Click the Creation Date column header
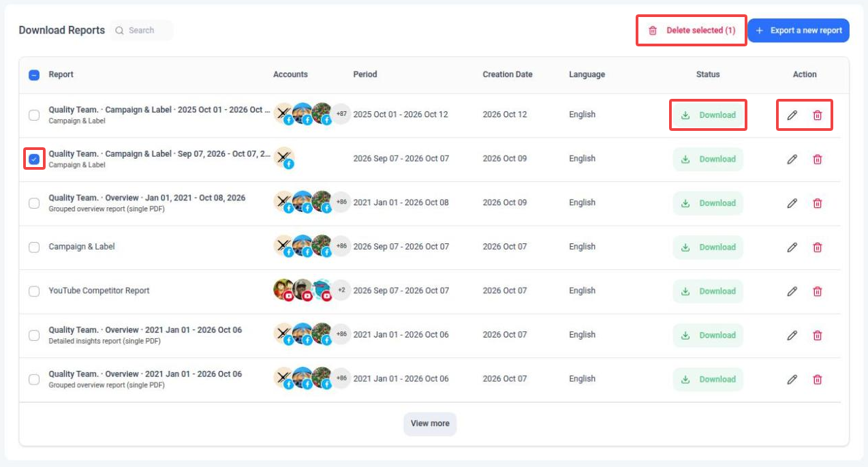The height and width of the screenshot is (467, 868). click(508, 74)
